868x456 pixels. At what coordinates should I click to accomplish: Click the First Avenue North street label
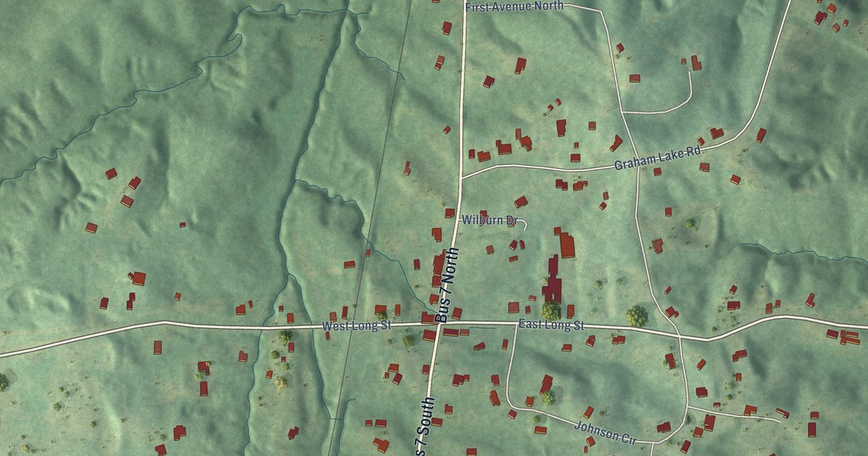tap(514, 7)
